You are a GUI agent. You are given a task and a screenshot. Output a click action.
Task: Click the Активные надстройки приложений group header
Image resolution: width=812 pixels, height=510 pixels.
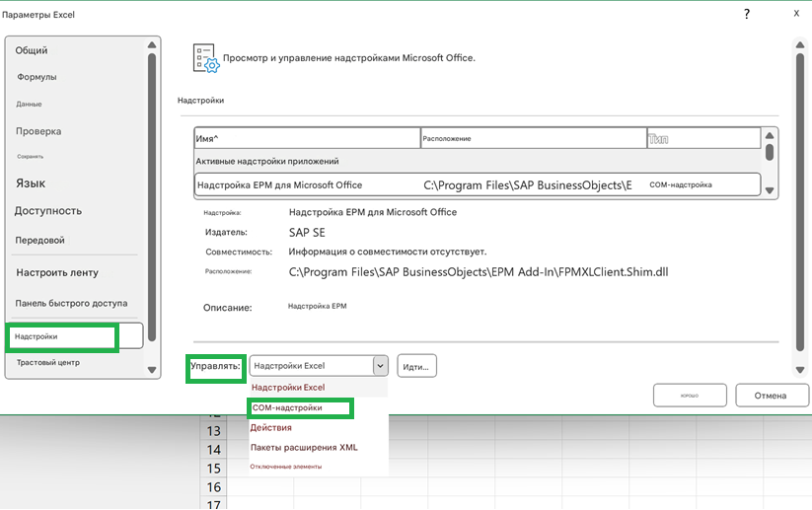267,161
